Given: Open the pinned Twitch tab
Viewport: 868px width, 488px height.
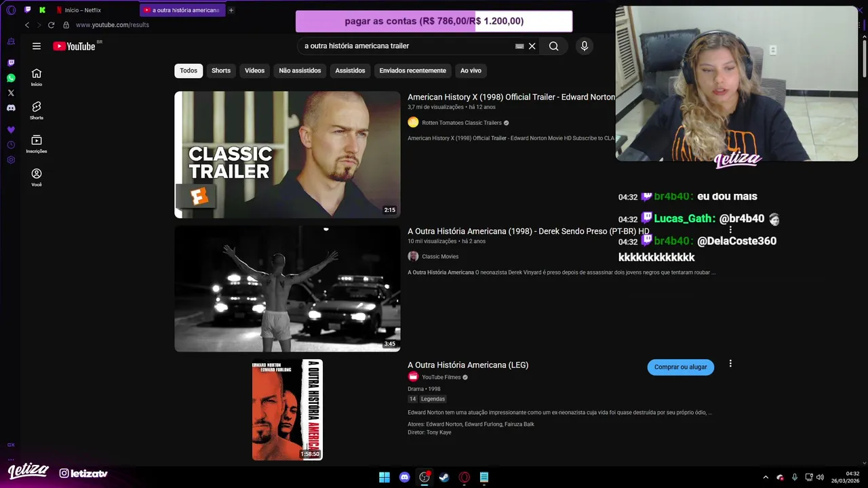Looking at the screenshot, I should tap(28, 10).
